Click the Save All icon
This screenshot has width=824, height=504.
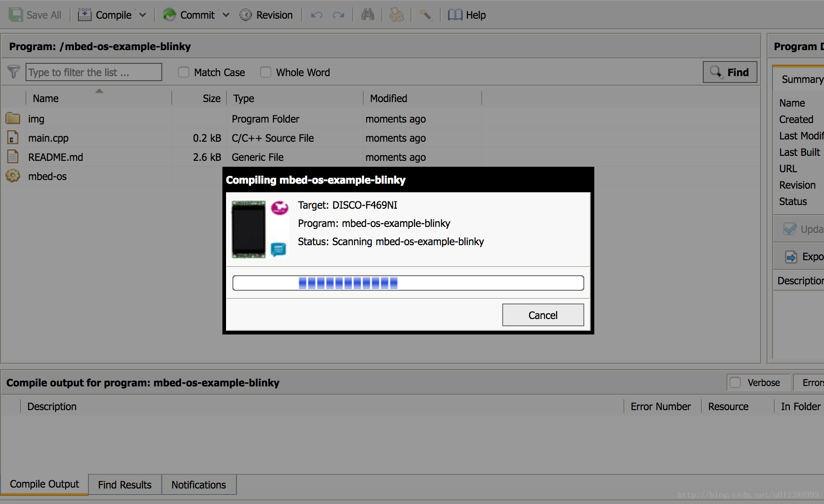[x=16, y=15]
